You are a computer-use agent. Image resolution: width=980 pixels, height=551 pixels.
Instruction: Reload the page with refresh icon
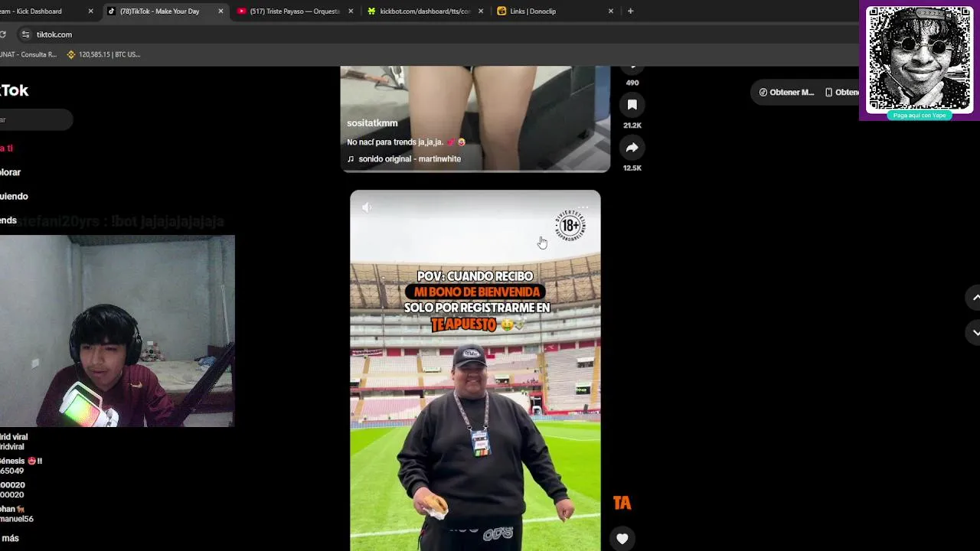tap(3, 34)
